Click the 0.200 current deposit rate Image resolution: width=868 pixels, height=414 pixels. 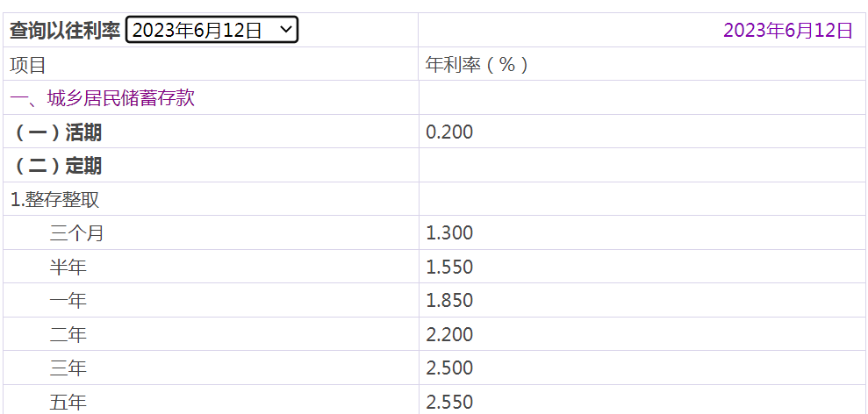click(449, 132)
